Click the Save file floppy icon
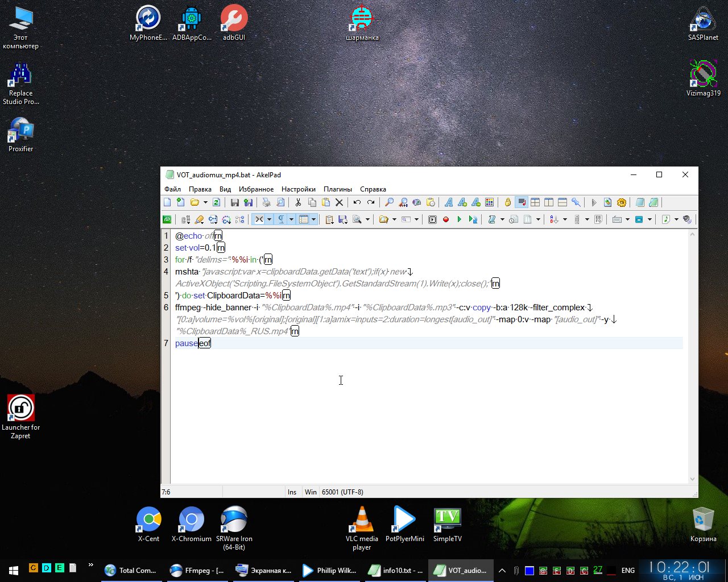Viewport: 728px width, 582px height. point(234,202)
